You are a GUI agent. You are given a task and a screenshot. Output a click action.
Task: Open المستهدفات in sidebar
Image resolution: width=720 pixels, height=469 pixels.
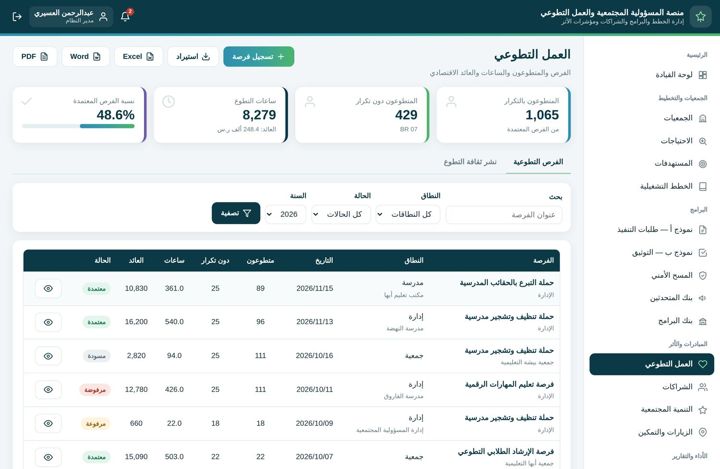pos(652,163)
